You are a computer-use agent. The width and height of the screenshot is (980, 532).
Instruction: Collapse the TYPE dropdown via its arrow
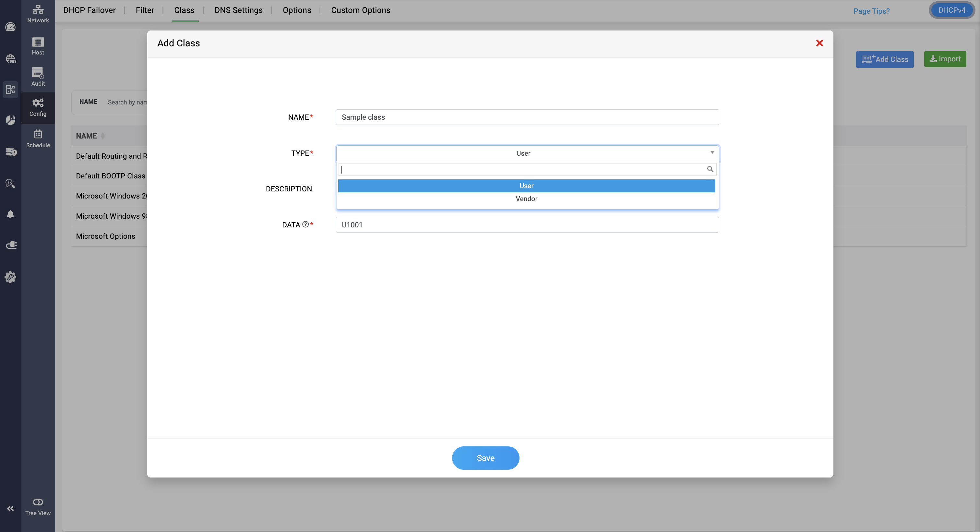[712, 152]
